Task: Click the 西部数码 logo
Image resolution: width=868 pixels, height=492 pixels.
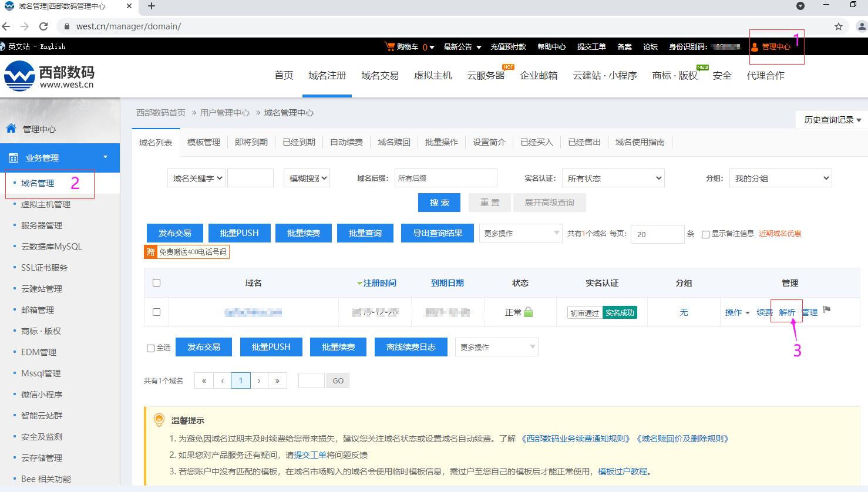Action: [x=49, y=76]
